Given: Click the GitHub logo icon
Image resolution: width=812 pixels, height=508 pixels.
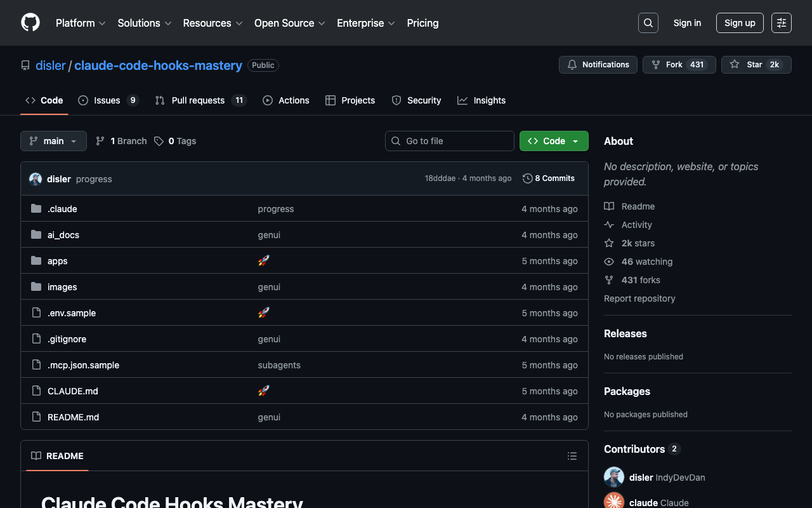Looking at the screenshot, I should point(30,23).
